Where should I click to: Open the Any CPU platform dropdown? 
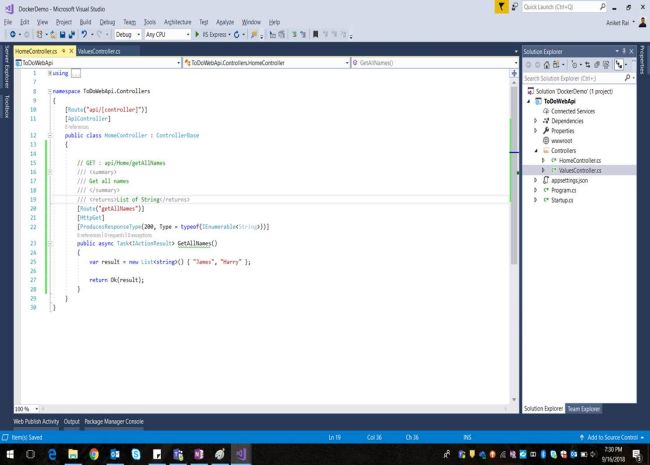[x=167, y=34]
